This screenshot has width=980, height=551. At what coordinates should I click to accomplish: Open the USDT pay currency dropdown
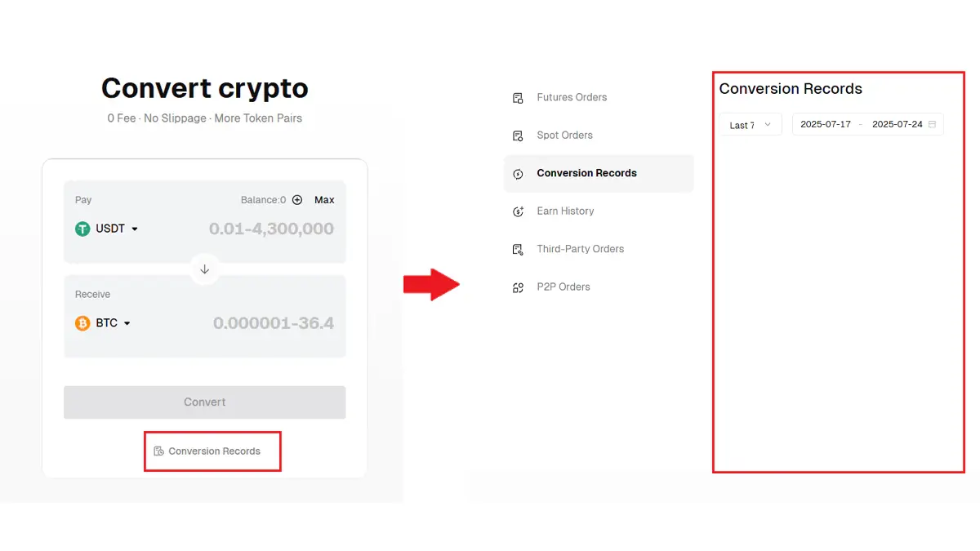[135, 229]
